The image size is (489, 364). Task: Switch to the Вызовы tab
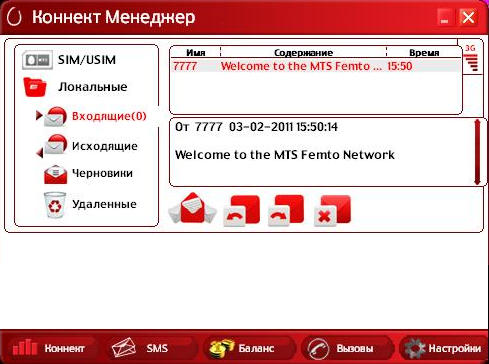(x=347, y=348)
